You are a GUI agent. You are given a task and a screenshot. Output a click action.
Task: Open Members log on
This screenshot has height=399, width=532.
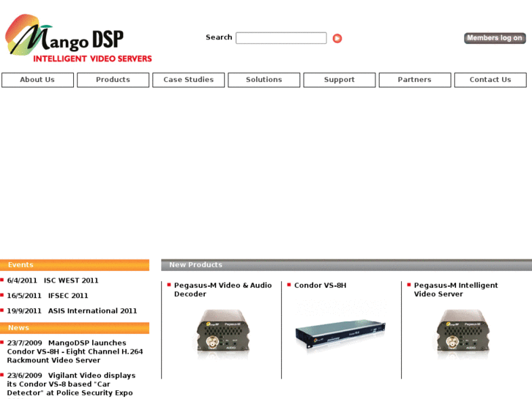click(495, 38)
